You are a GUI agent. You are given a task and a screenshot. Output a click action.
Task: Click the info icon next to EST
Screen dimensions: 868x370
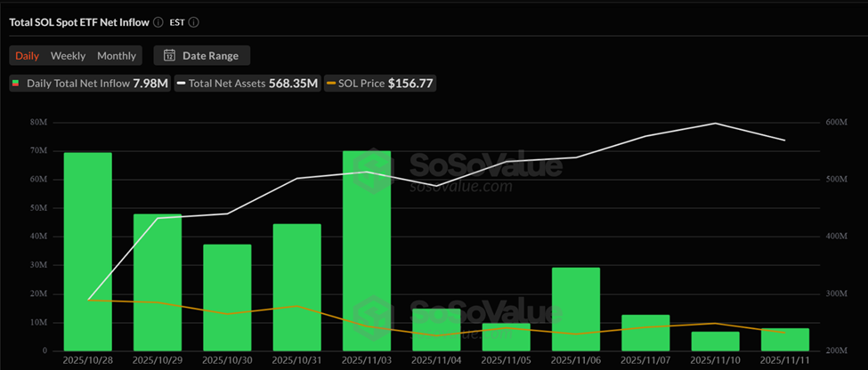[194, 22]
